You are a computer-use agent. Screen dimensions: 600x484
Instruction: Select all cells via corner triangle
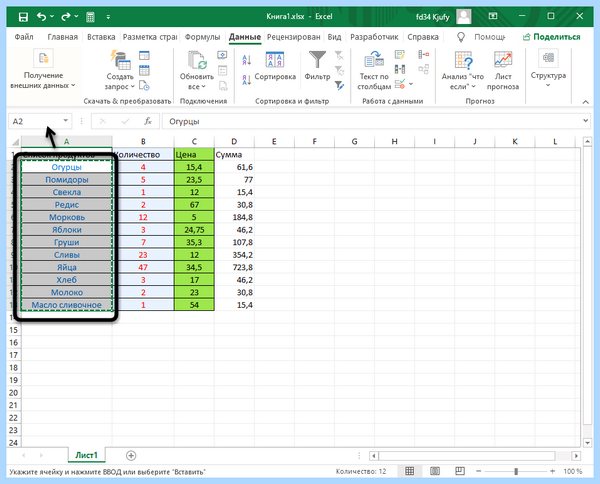(x=15, y=142)
